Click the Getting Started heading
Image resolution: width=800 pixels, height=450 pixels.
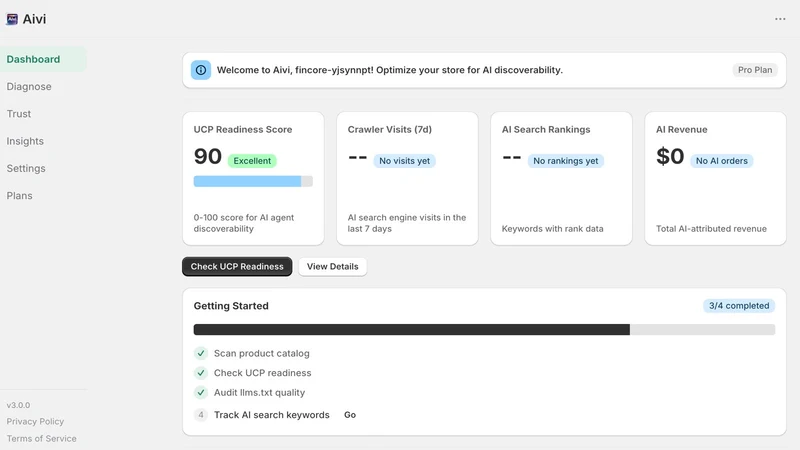coord(231,306)
